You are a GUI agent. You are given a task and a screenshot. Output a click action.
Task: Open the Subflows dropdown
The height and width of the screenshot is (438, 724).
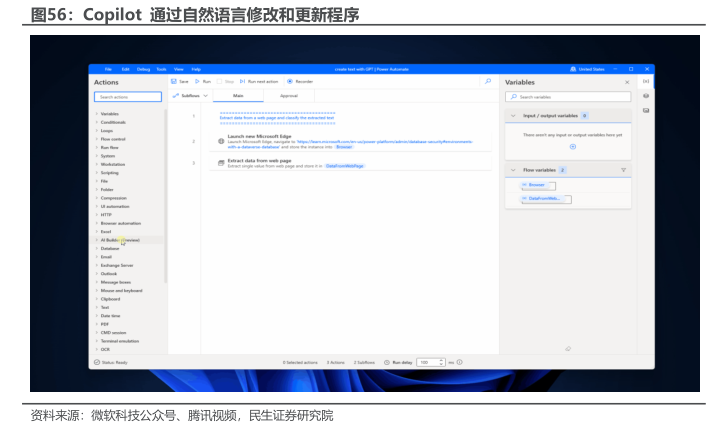[190, 96]
